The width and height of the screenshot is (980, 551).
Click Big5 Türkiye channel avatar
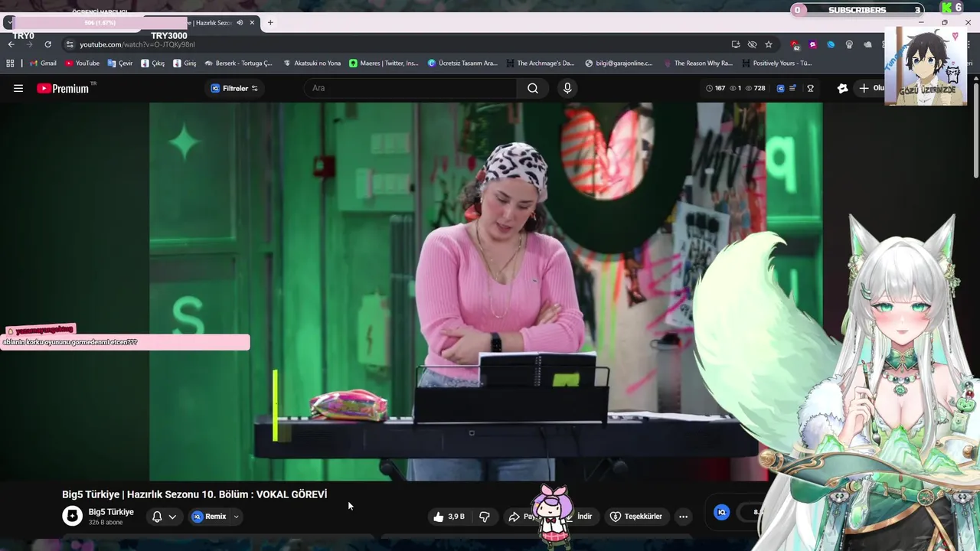coord(72,517)
